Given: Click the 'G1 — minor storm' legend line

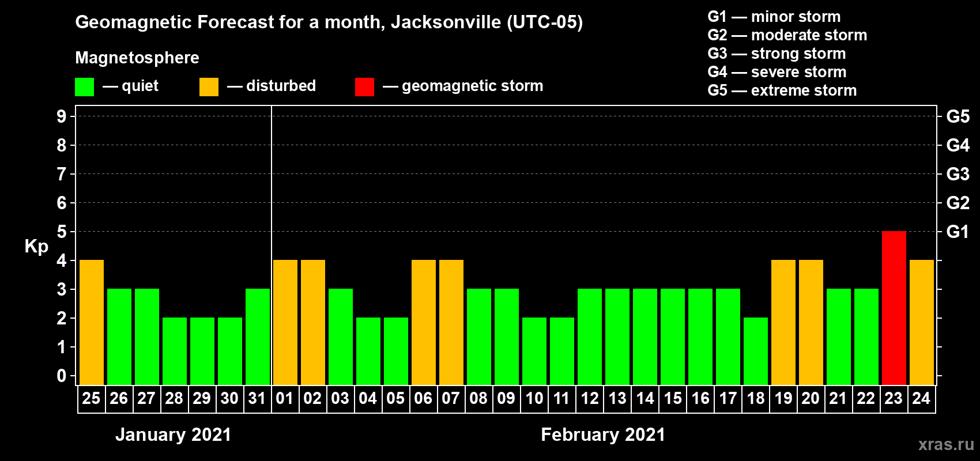Looking at the screenshot, I should [774, 17].
